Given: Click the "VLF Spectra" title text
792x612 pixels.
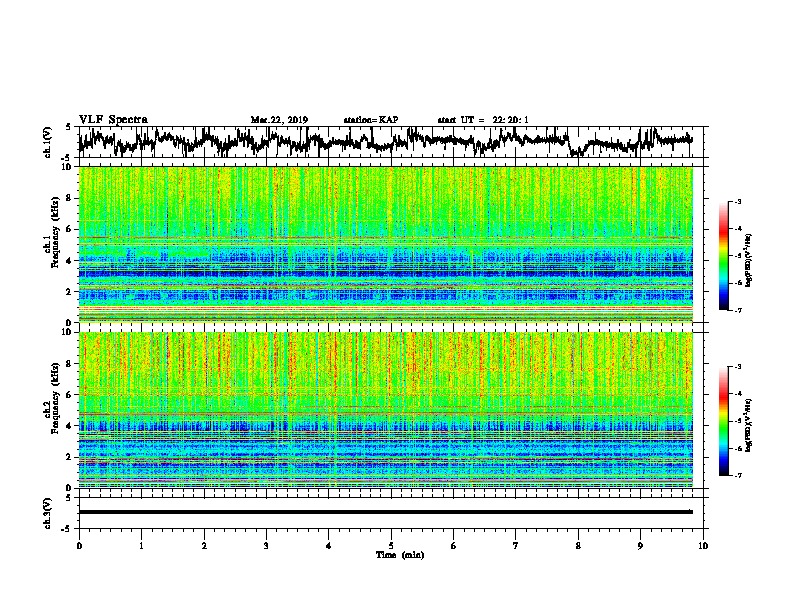Looking at the screenshot, I should point(113,120).
